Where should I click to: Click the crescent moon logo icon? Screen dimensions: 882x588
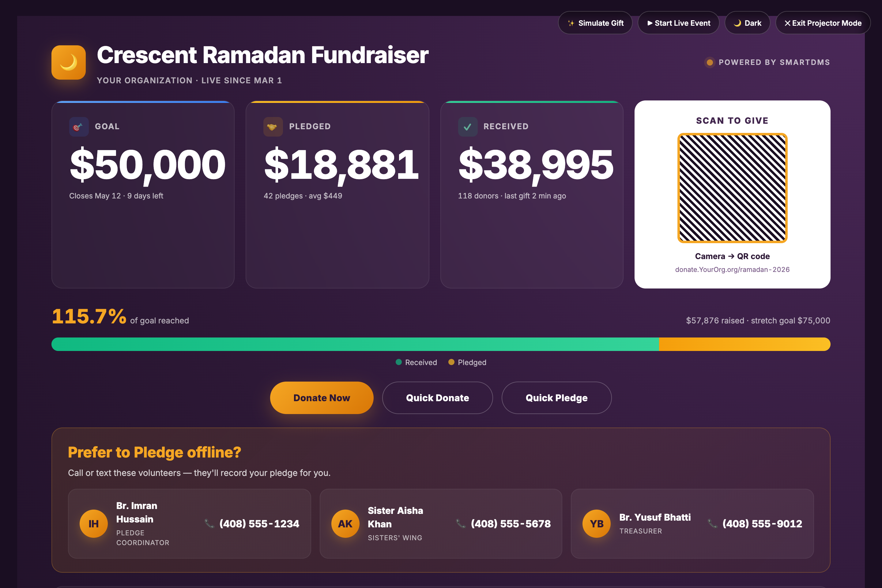[69, 62]
